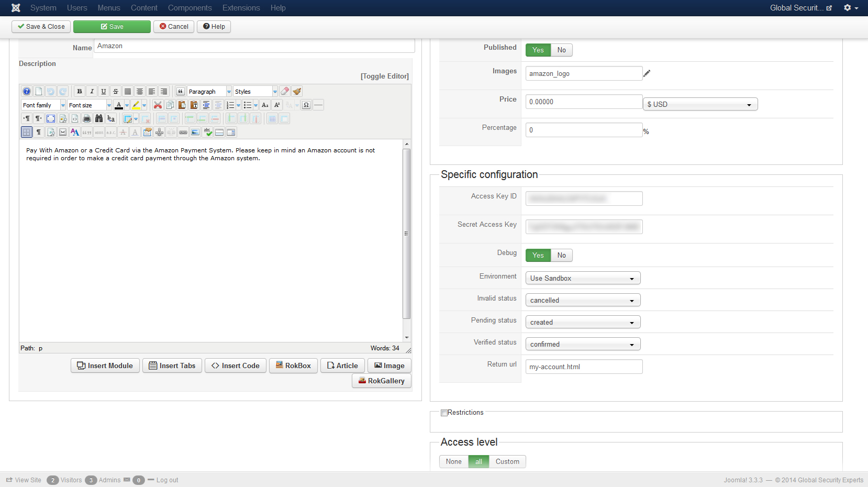The image size is (868, 487).
Task: Open the Font family dropdown
Action: click(43, 105)
